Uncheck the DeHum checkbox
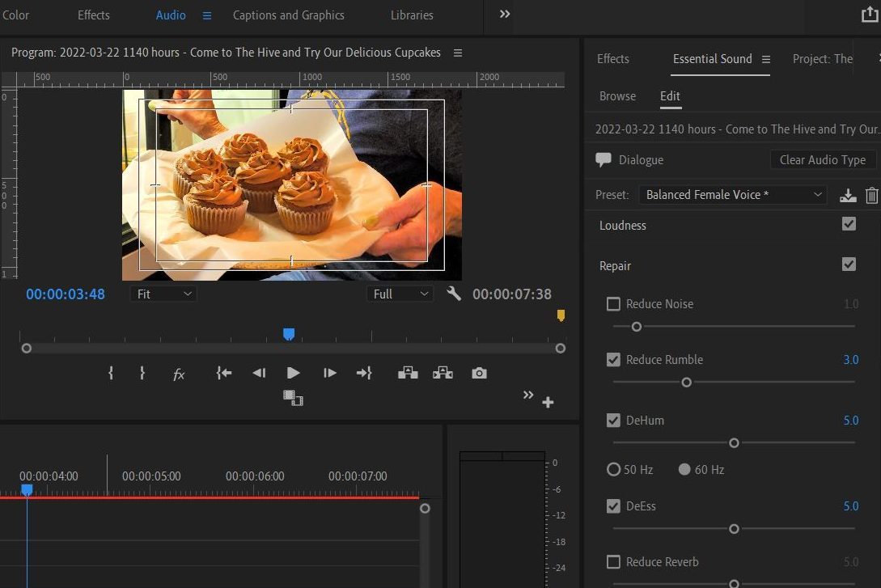The width and height of the screenshot is (881, 588). click(x=613, y=420)
